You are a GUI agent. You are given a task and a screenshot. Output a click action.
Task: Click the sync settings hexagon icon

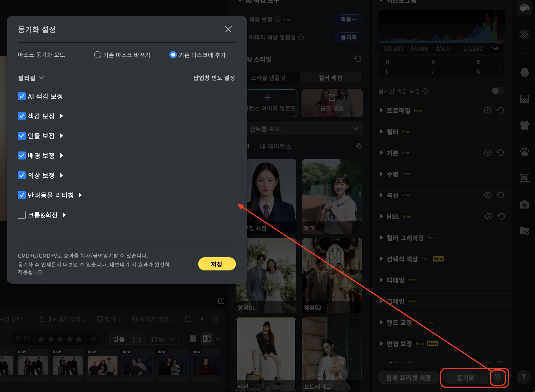497,377
